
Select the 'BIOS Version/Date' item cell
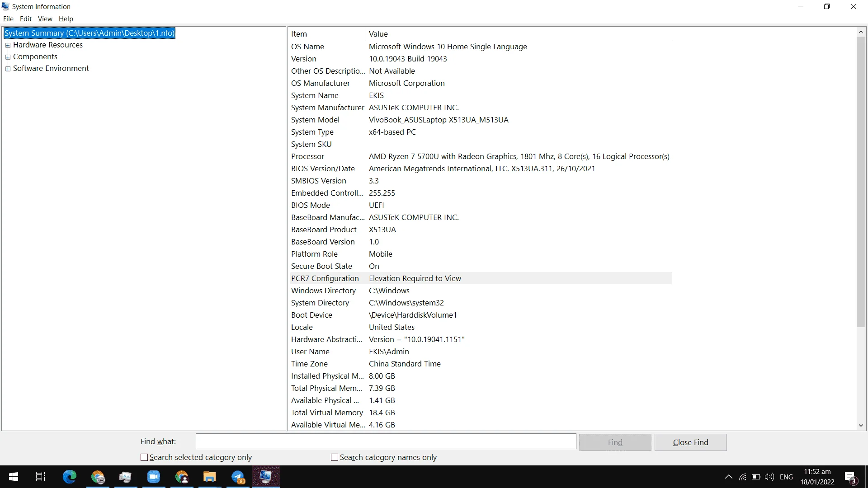pyautogui.click(x=323, y=169)
